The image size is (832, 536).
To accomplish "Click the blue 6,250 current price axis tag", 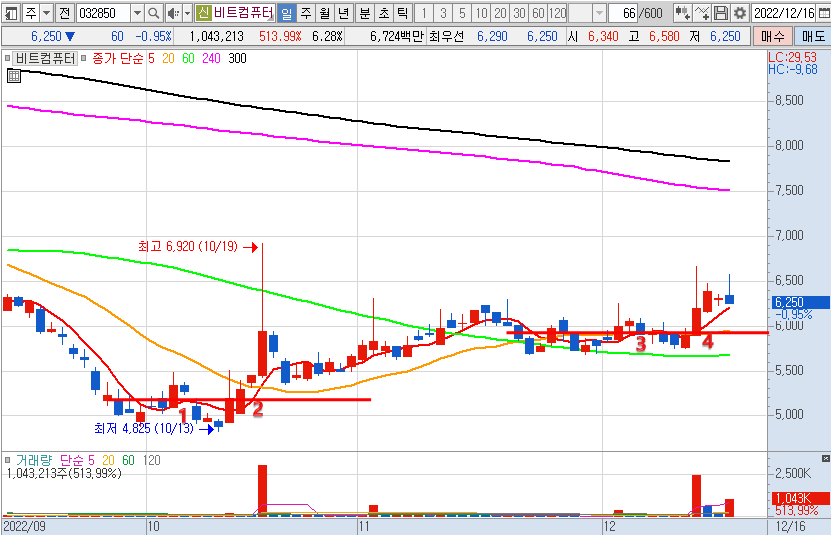I will point(801,302).
